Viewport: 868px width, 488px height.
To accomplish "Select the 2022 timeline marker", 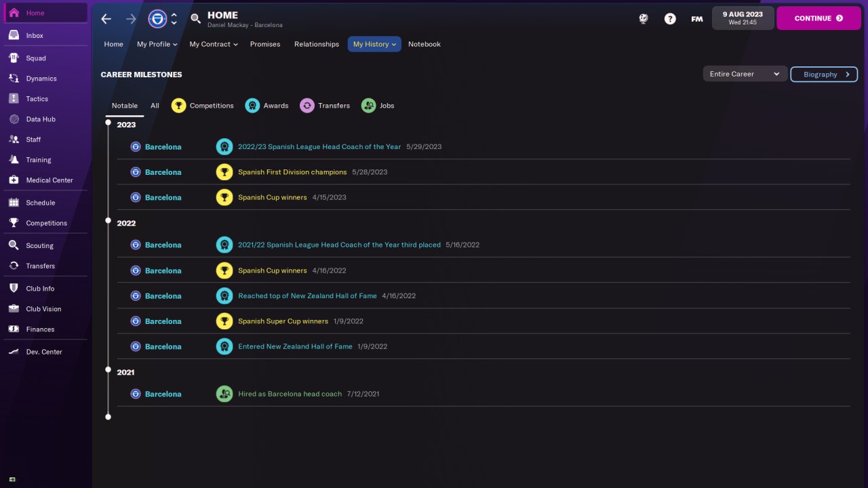I will click(x=108, y=221).
